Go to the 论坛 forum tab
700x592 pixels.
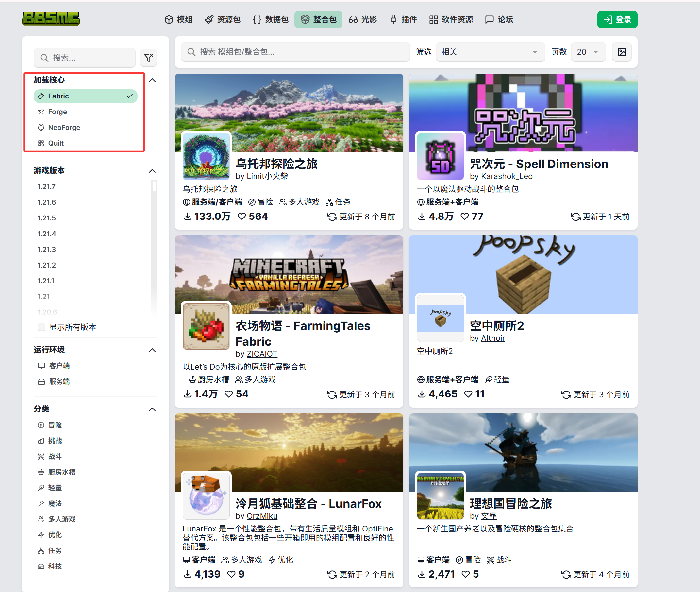[499, 20]
